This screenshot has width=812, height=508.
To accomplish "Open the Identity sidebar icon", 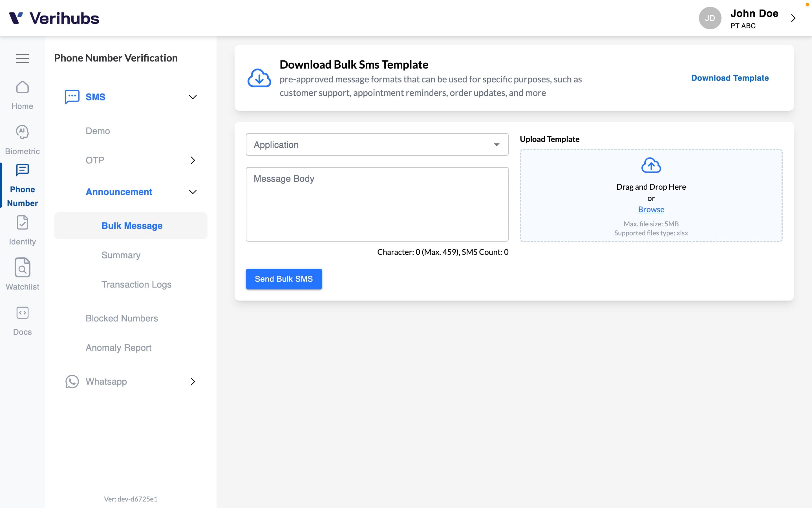I will tap(23, 222).
